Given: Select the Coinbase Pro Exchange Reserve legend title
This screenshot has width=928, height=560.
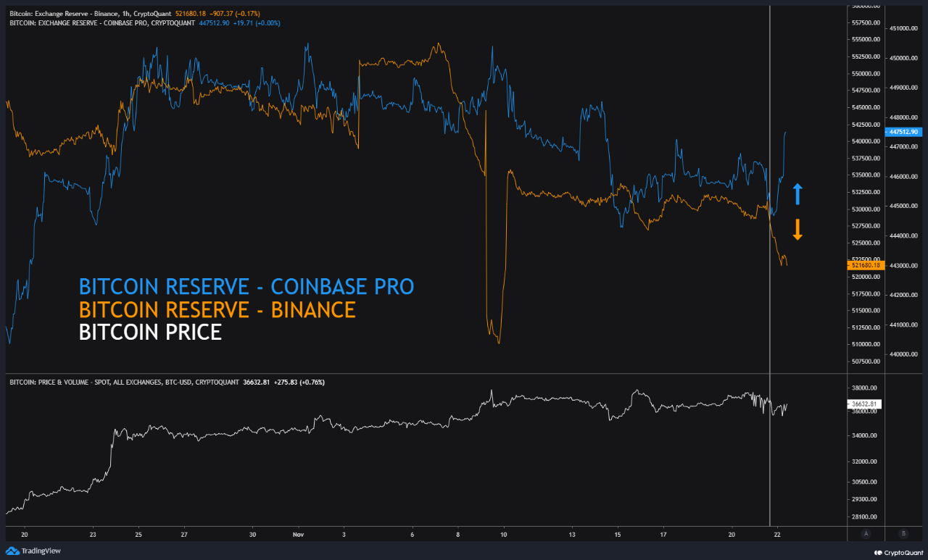Looking at the screenshot, I should tap(101, 23).
